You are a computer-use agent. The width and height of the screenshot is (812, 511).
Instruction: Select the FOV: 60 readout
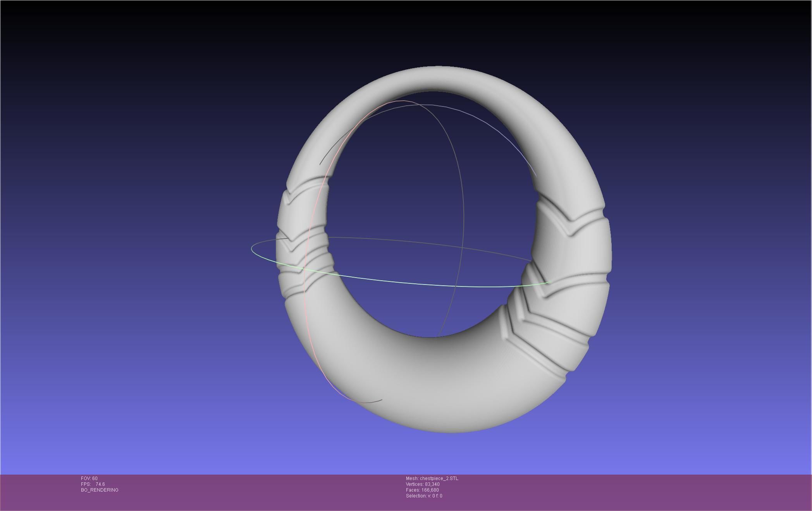89,478
